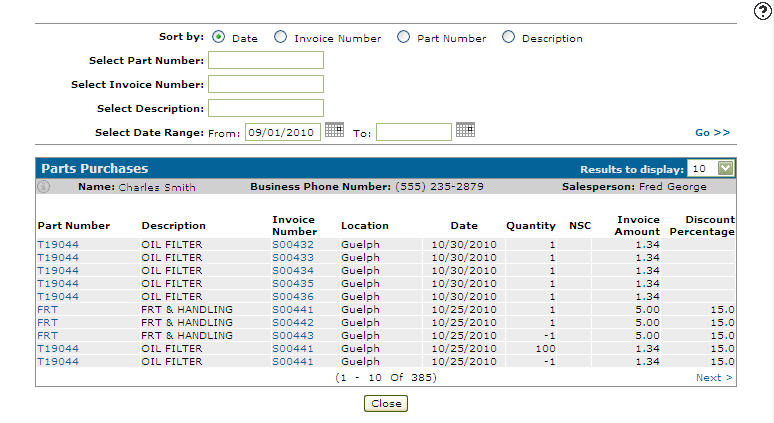
Task: Select the Description sort radio button
Action: [x=508, y=37]
